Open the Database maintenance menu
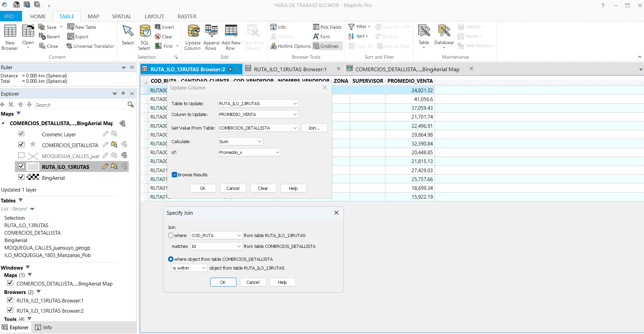 coord(444,37)
